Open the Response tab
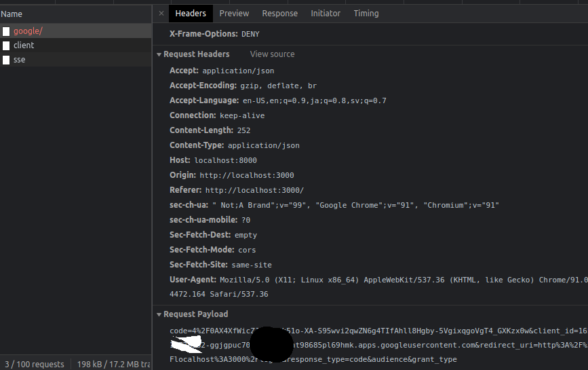The image size is (588, 370). point(279,14)
